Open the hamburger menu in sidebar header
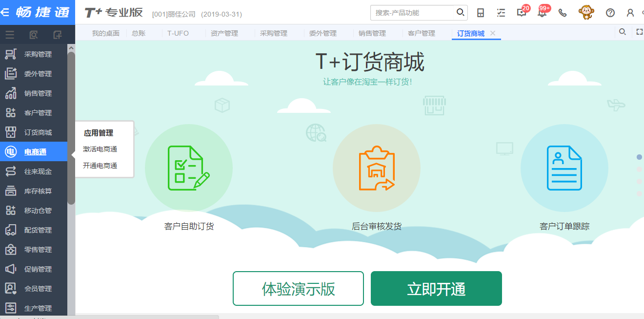This screenshot has width=644, height=319. point(10,35)
